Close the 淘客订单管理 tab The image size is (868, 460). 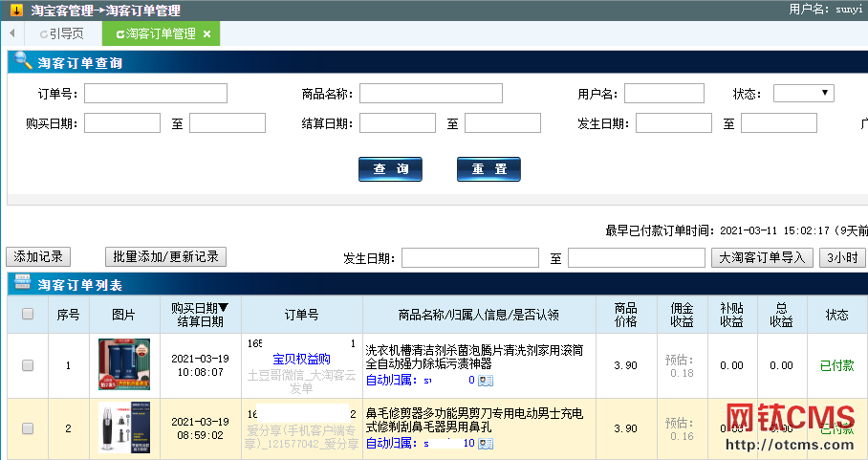[207, 34]
